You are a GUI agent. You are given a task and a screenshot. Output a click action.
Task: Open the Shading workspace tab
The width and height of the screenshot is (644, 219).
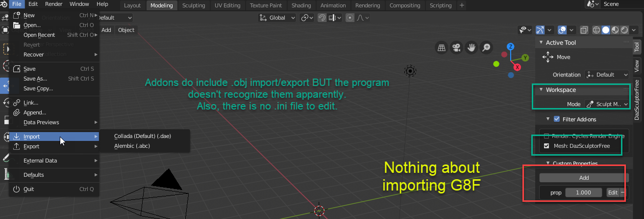click(301, 5)
